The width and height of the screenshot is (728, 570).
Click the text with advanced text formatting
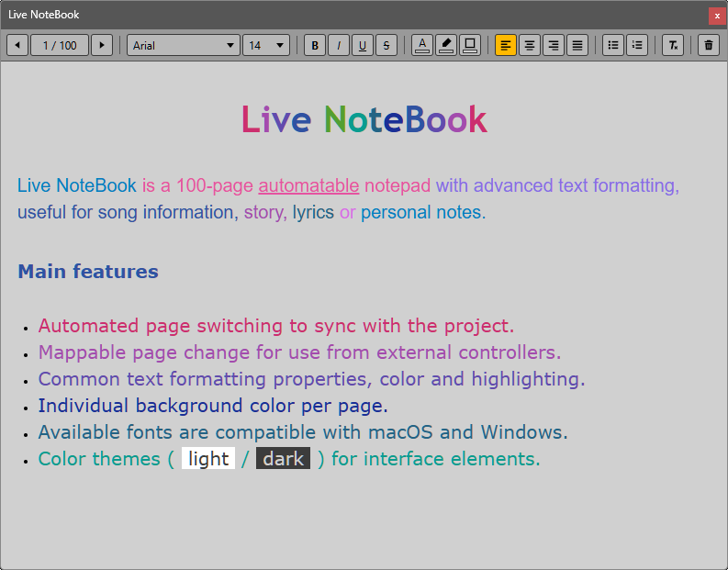[x=557, y=185]
